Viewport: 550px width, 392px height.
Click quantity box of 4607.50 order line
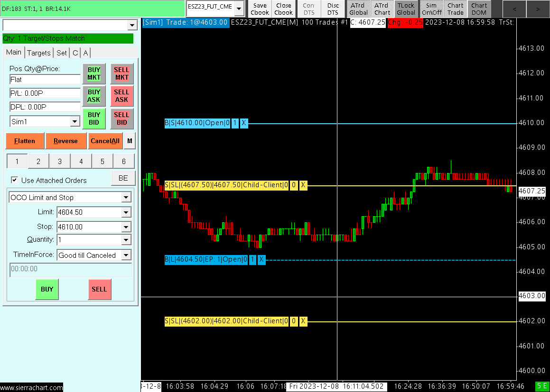tap(294, 185)
